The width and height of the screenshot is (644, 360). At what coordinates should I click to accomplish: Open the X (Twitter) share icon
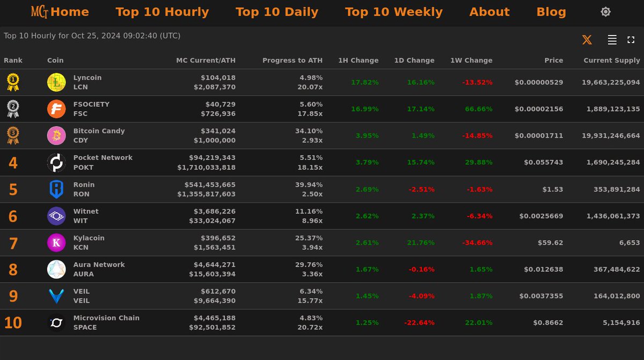click(587, 40)
